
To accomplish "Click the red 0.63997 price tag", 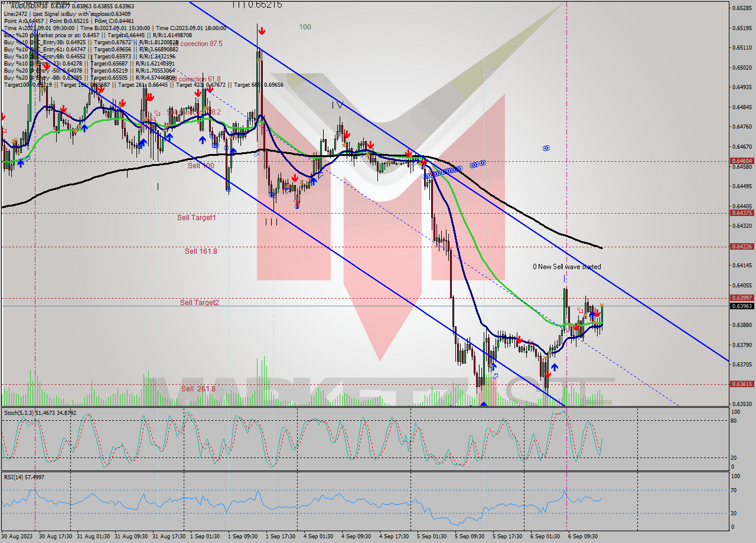I will [742, 298].
